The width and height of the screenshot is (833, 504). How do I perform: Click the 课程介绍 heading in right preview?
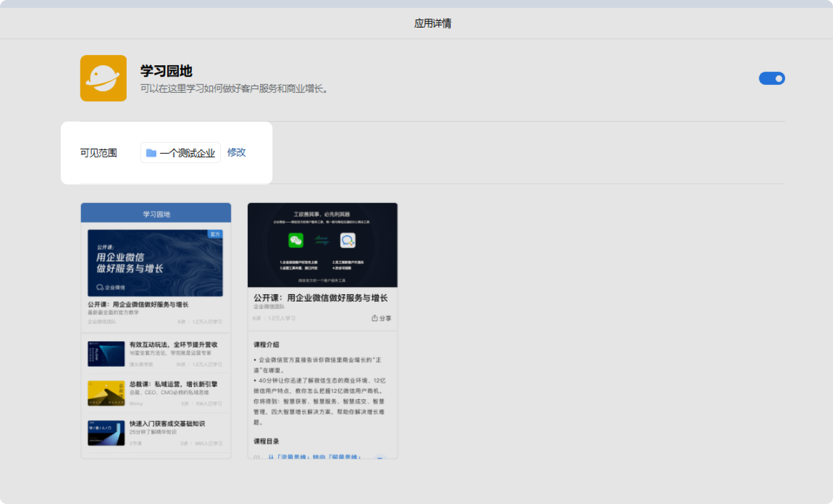(266, 344)
